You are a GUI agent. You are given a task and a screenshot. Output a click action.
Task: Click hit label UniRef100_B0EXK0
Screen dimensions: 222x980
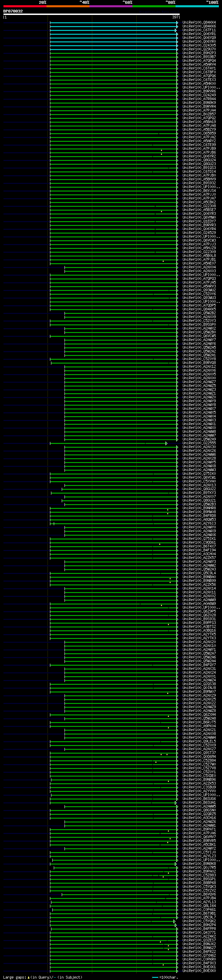pos(199,971)
